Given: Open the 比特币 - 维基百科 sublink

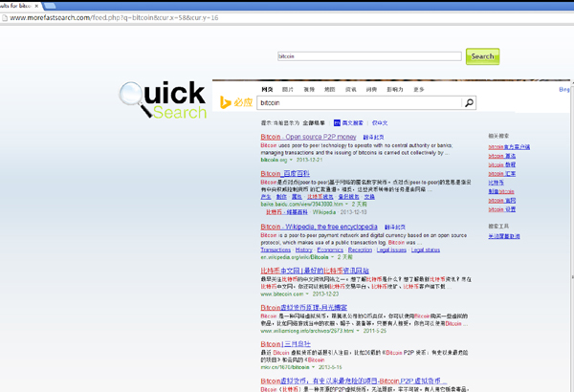Looking at the screenshot, I should click(x=287, y=212).
